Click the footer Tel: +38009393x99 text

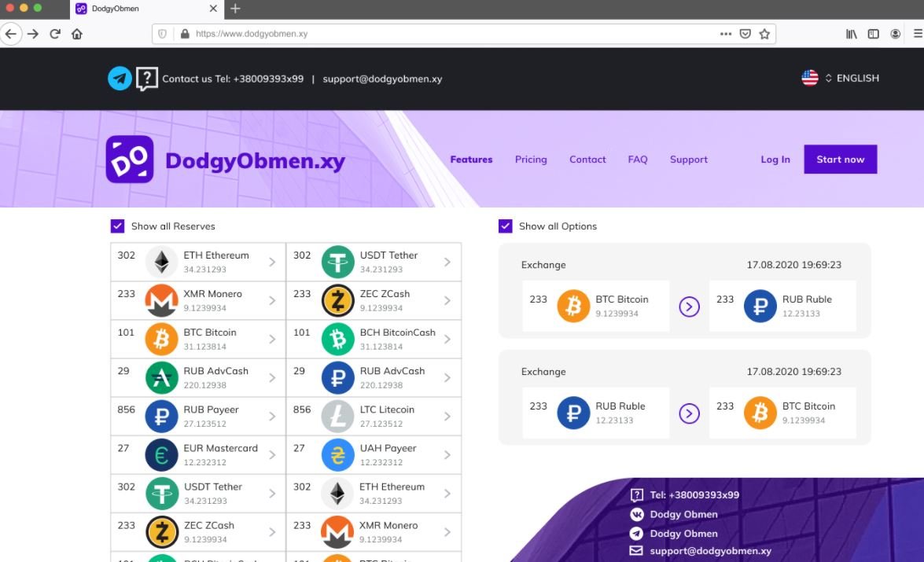coord(694,495)
